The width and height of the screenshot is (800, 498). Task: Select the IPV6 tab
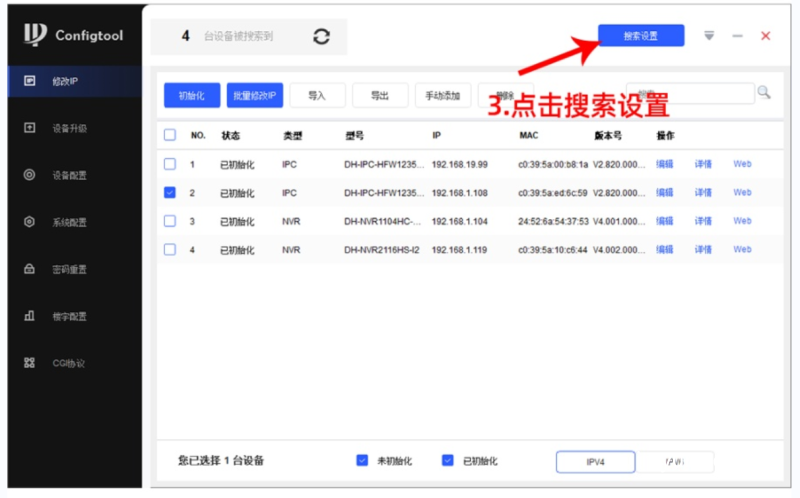point(674,462)
